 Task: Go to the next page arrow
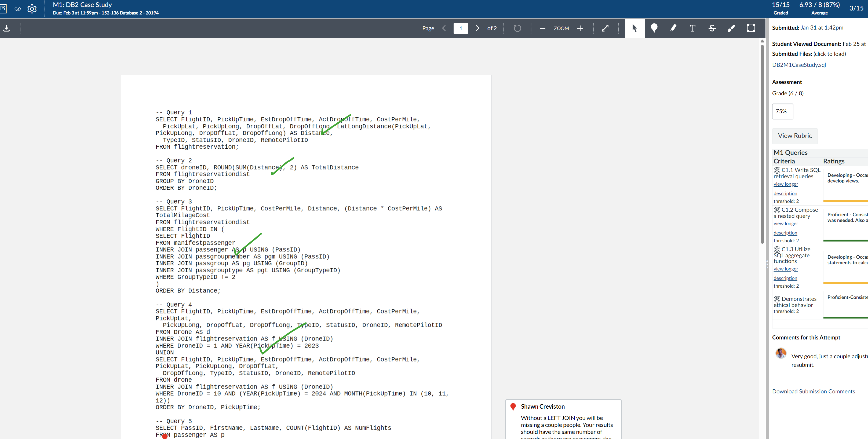coord(477,28)
